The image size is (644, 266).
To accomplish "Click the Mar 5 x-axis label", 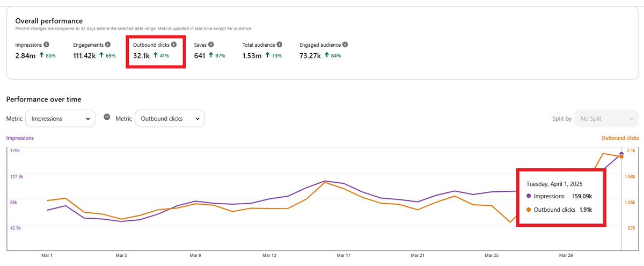I will point(121,256).
